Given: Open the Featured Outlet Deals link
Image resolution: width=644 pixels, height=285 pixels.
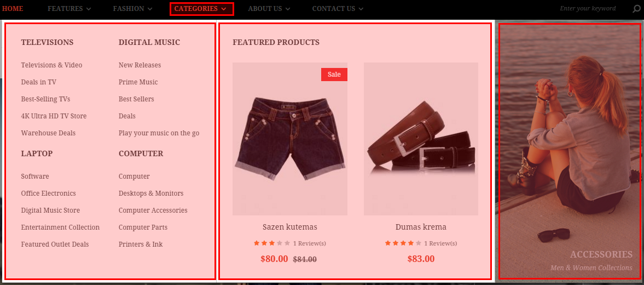Looking at the screenshot, I should 55,244.
